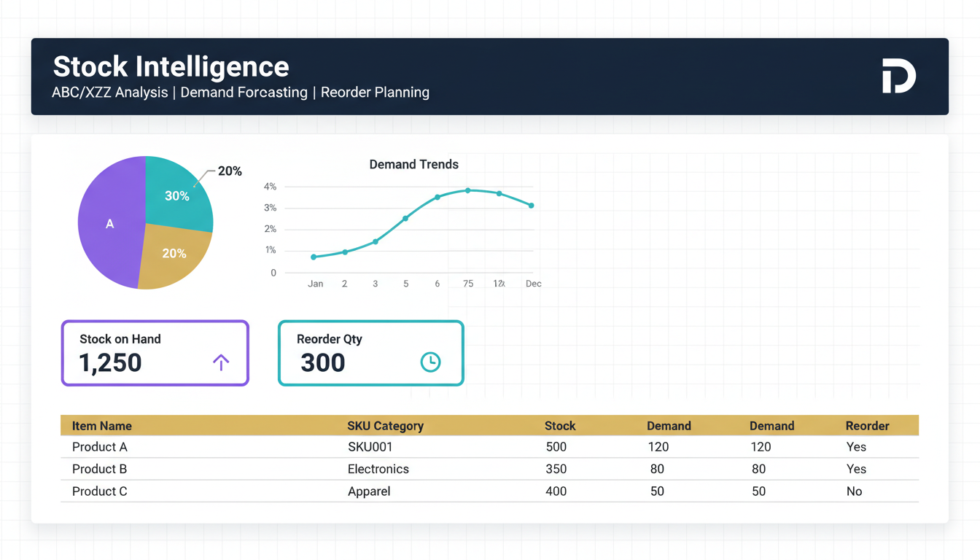Screen dimensions: 980x560
Task: Select the teal 30% pie slice
Action: pyautogui.click(x=177, y=195)
